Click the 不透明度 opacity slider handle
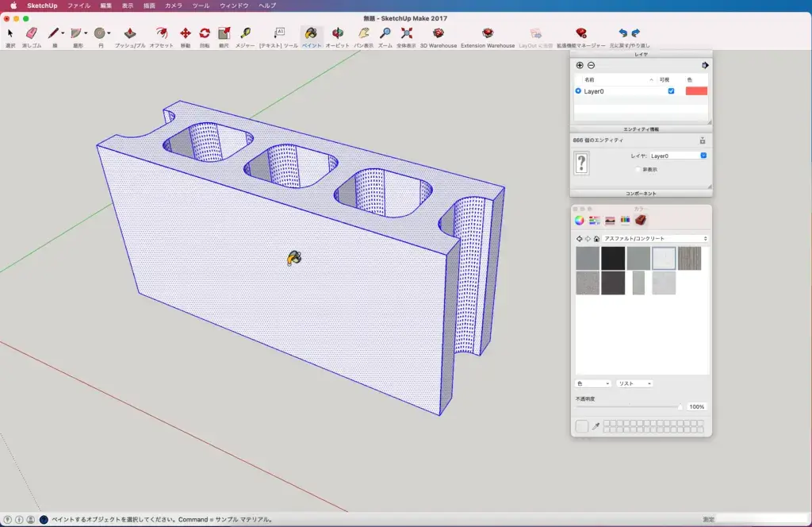 (x=680, y=407)
